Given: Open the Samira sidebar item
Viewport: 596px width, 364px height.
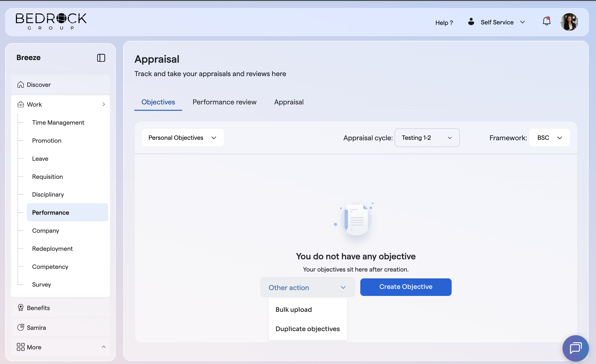Looking at the screenshot, I should pyautogui.click(x=60, y=327).
